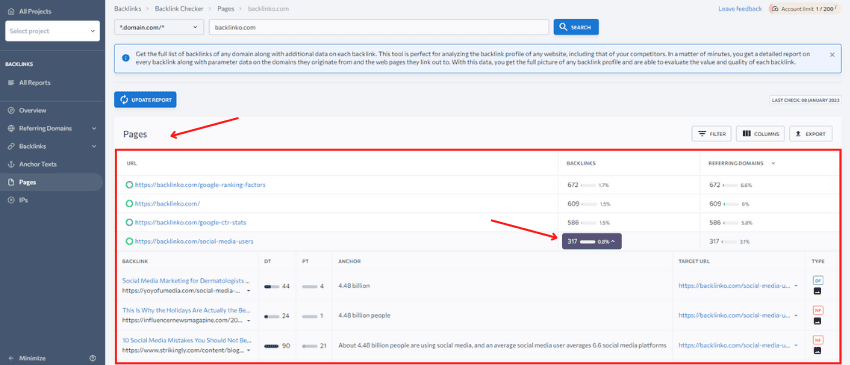Select Pages in the sidebar

28,182
